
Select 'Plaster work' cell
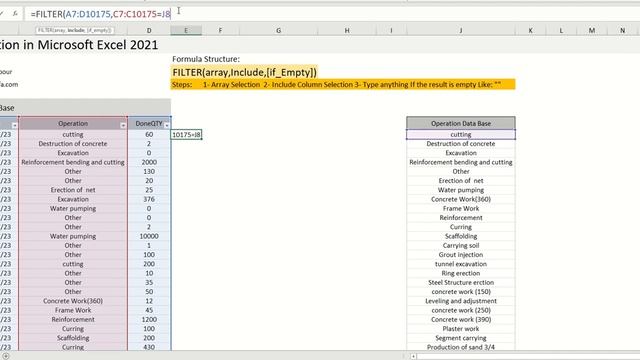[461, 329]
